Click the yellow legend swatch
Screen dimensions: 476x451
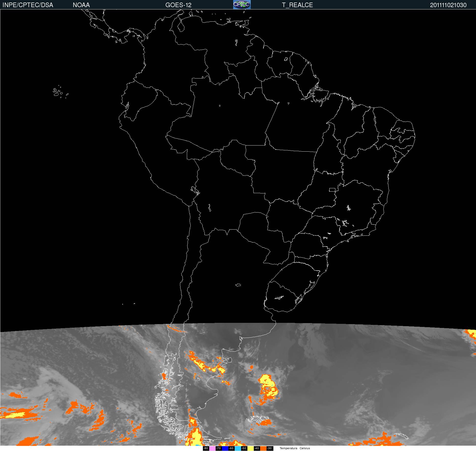click(250, 448)
